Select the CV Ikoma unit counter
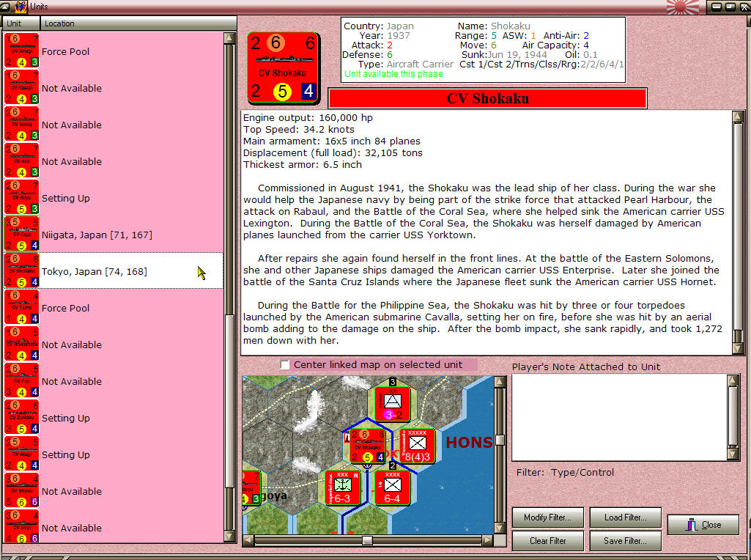Viewport: 751px width, 560px height. point(21,124)
